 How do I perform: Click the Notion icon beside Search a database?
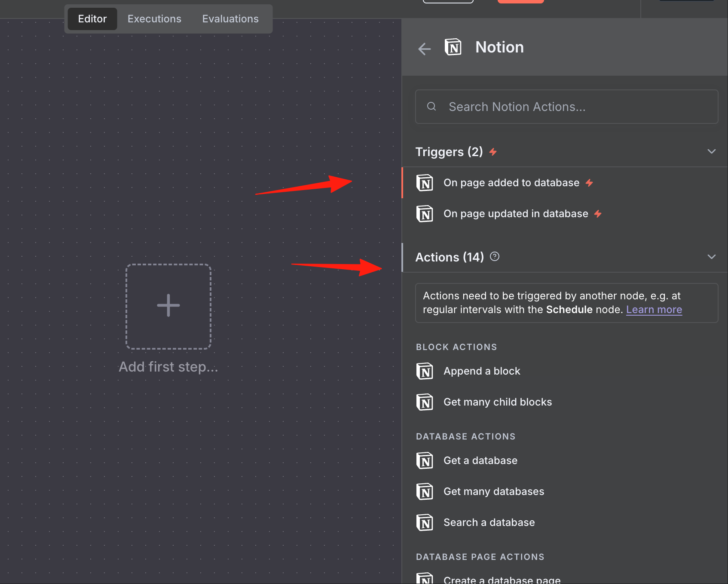pyautogui.click(x=425, y=523)
